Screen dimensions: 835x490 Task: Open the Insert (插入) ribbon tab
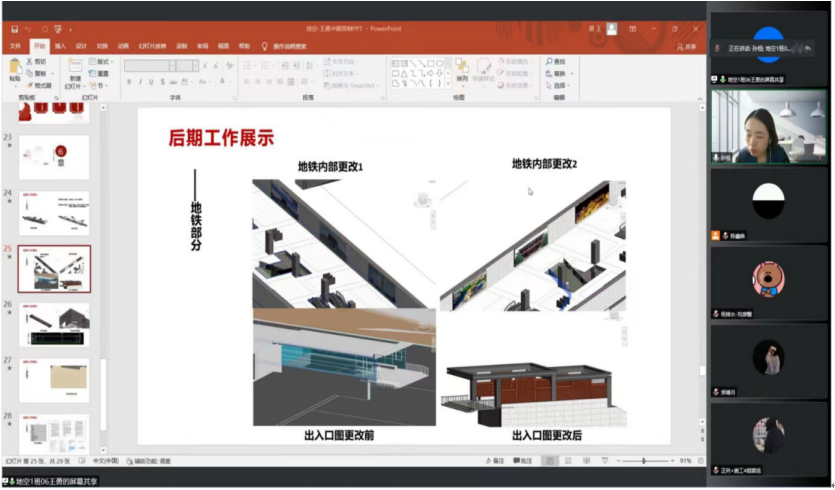[60, 46]
